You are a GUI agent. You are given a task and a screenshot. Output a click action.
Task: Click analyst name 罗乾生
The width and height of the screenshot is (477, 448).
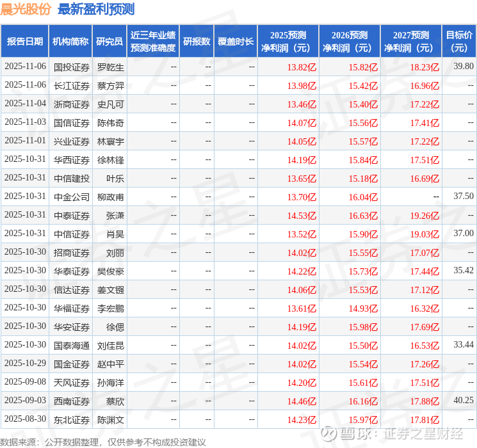pos(110,67)
